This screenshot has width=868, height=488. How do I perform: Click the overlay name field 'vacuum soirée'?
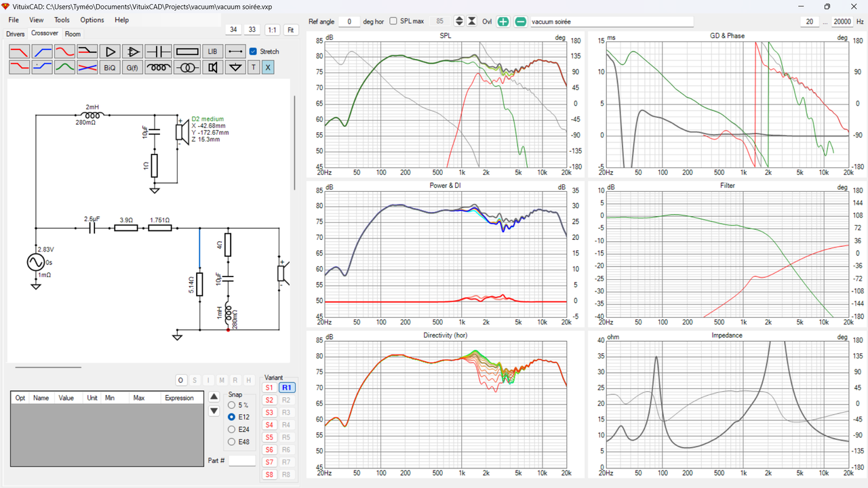[x=611, y=22]
